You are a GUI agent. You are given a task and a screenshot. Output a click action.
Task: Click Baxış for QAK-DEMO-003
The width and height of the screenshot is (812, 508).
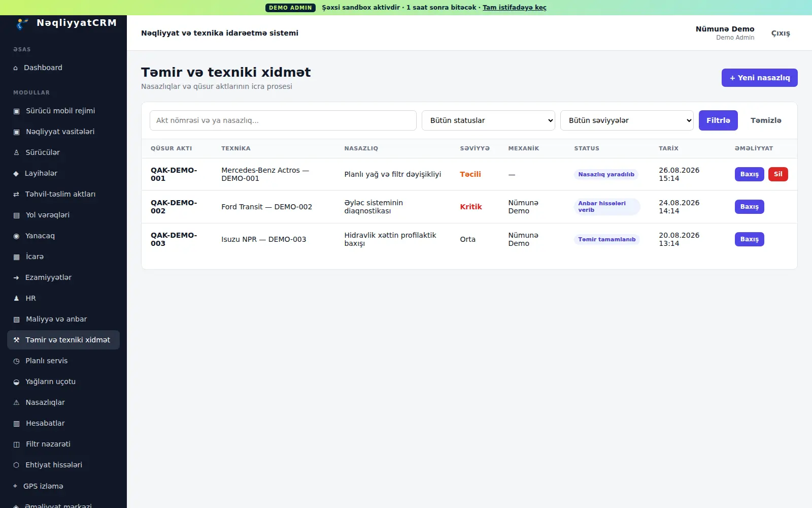pyautogui.click(x=750, y=239)
